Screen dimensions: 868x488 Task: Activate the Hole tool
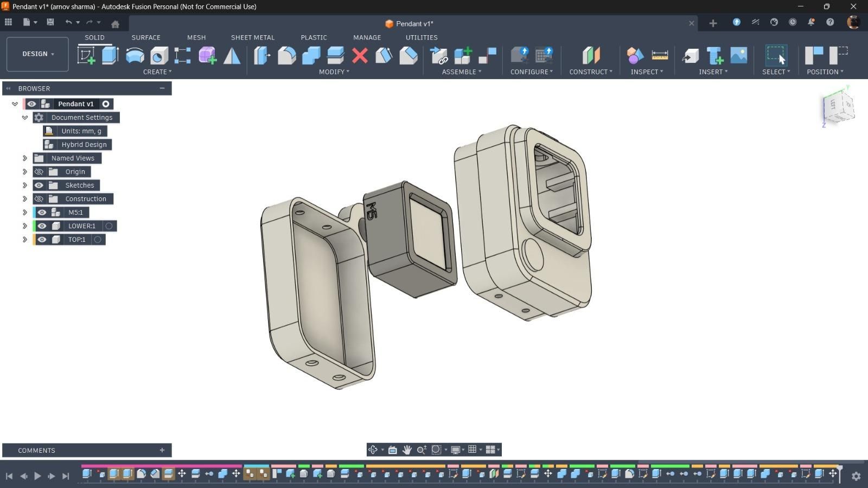click(x=159, y=55)
